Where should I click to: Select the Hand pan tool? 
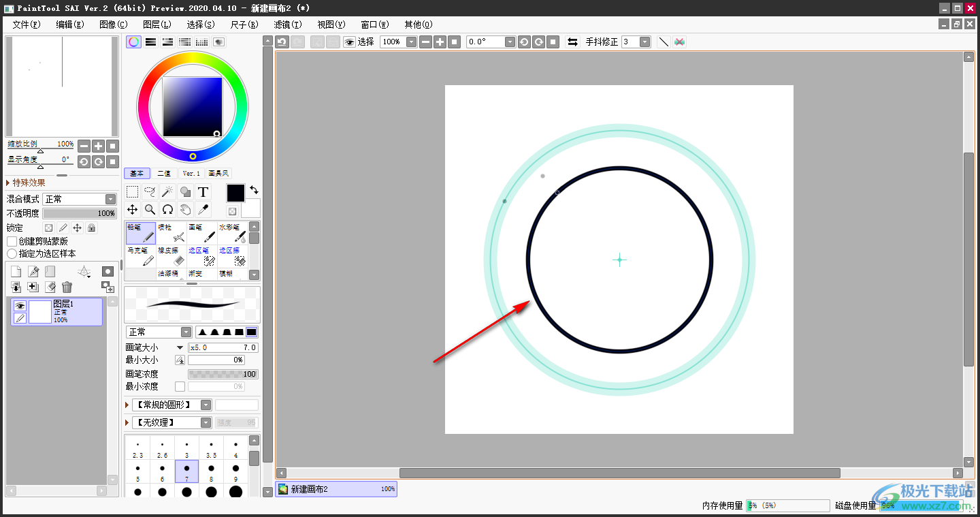click(x=185, y=210)
